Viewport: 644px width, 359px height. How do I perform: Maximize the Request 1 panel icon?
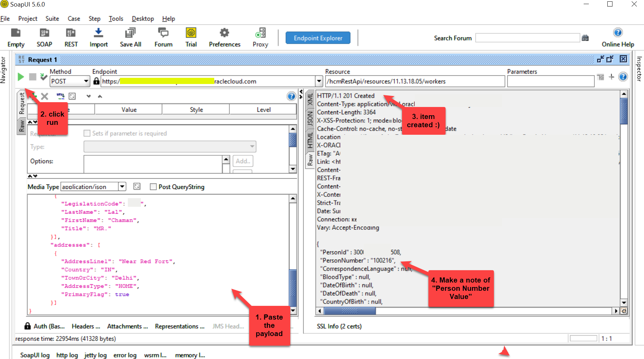tap(610, 59)
